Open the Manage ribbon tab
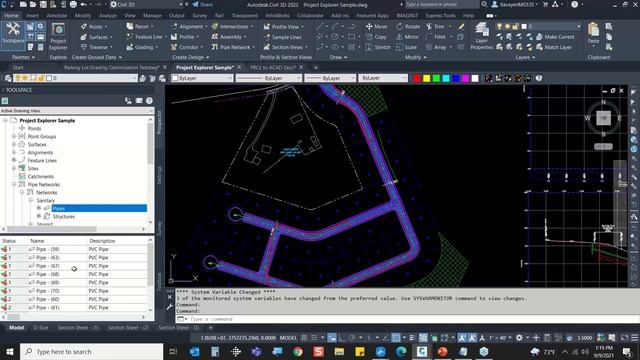640x360 pixels. pos(152,16)
